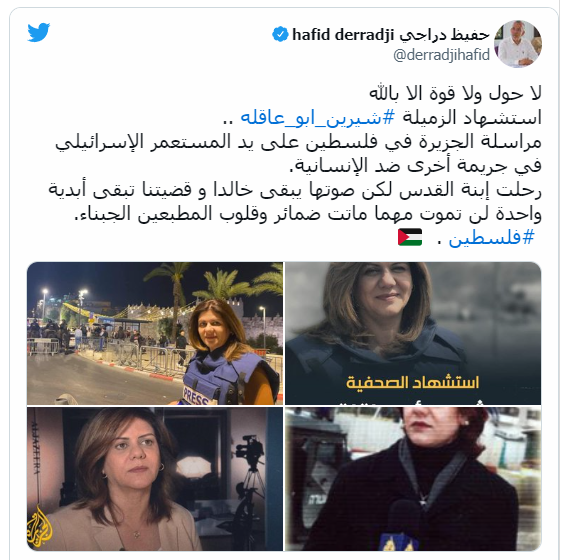Click the yellow caption استشهاد الصحفية
Screen dimensions: 561x560
pos(413,382)
